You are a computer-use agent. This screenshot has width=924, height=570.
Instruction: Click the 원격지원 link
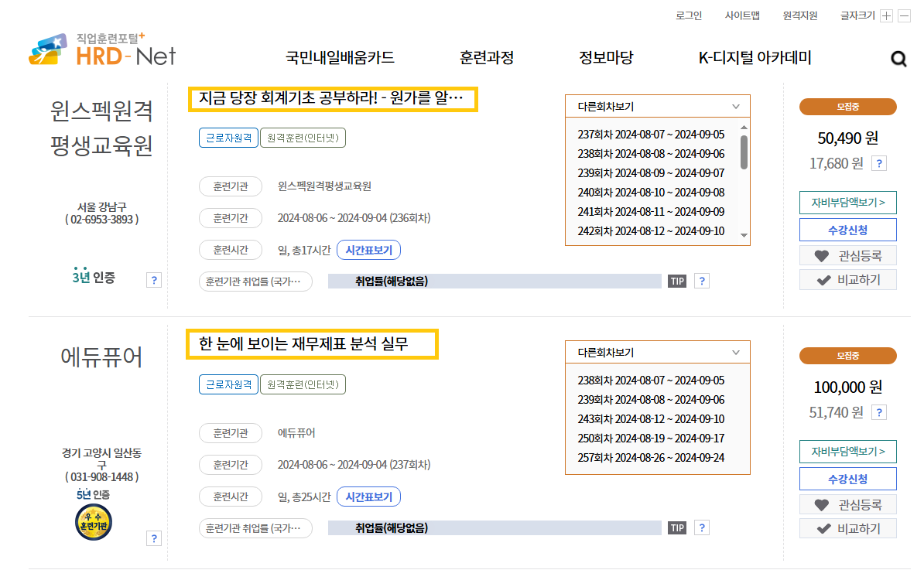pyautogui.click(x=799, y=16)
